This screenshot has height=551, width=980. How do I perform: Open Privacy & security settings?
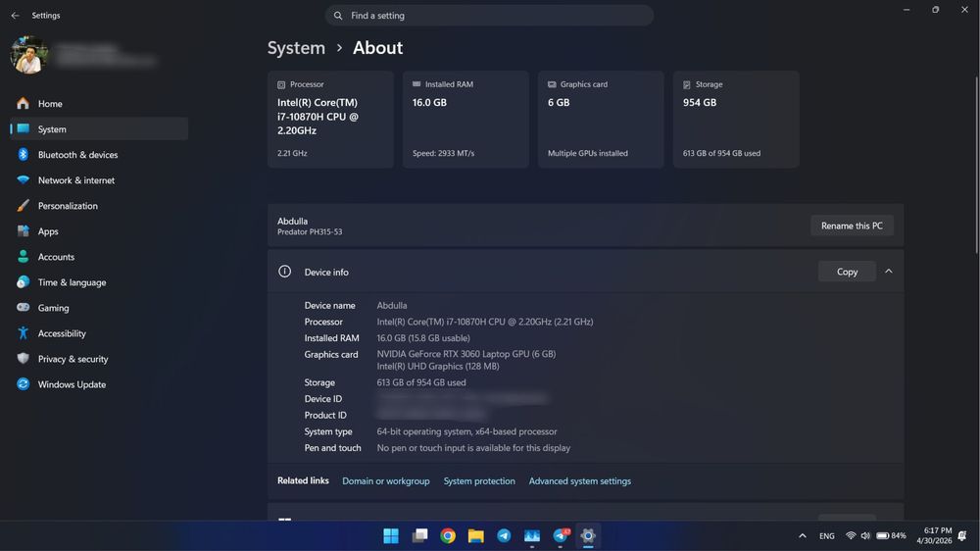coord(99,359)
